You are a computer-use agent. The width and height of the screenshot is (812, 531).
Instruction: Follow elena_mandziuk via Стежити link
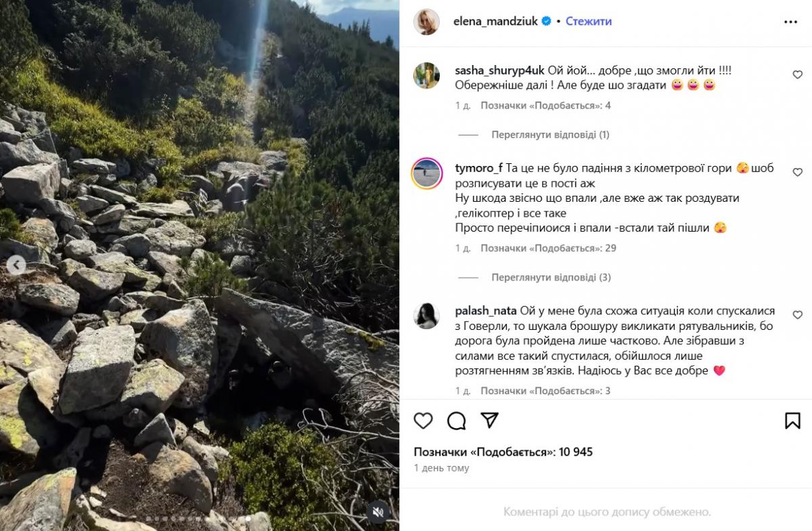(x=588, y=22)
